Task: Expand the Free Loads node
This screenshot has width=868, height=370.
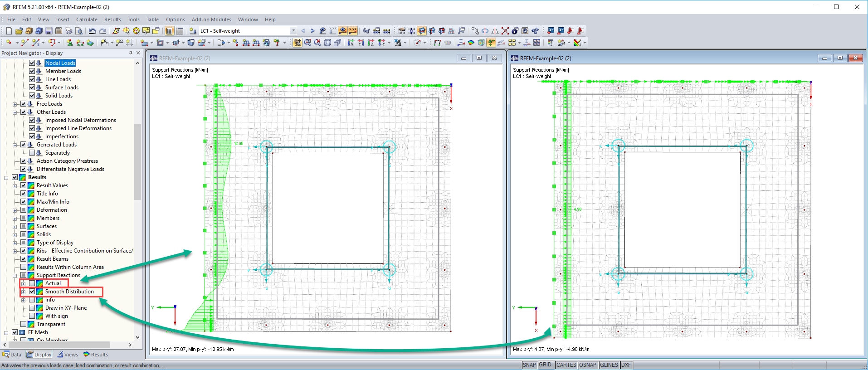Action: click(15, 104)
